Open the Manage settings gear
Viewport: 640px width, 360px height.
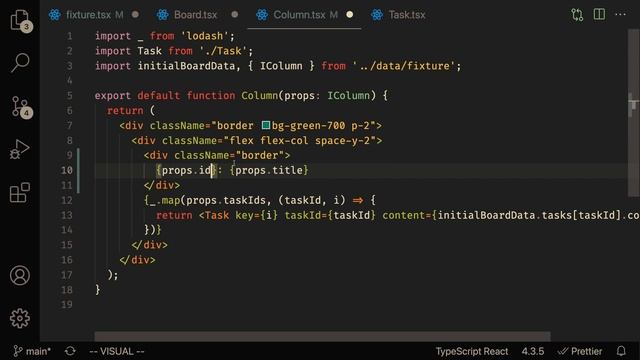[x=20, y=318]
